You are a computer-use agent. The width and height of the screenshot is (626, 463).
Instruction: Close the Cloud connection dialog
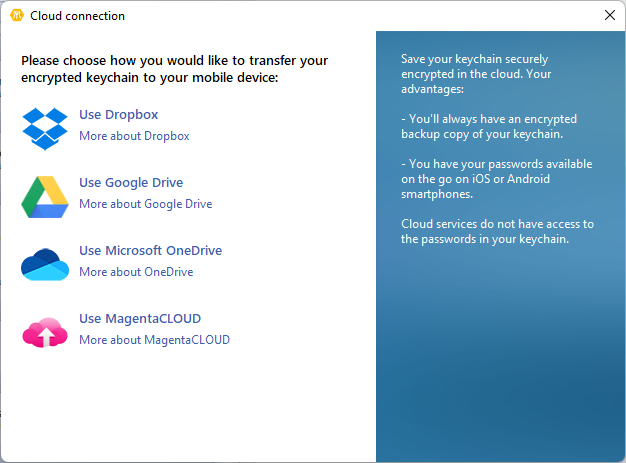[609, 16]
